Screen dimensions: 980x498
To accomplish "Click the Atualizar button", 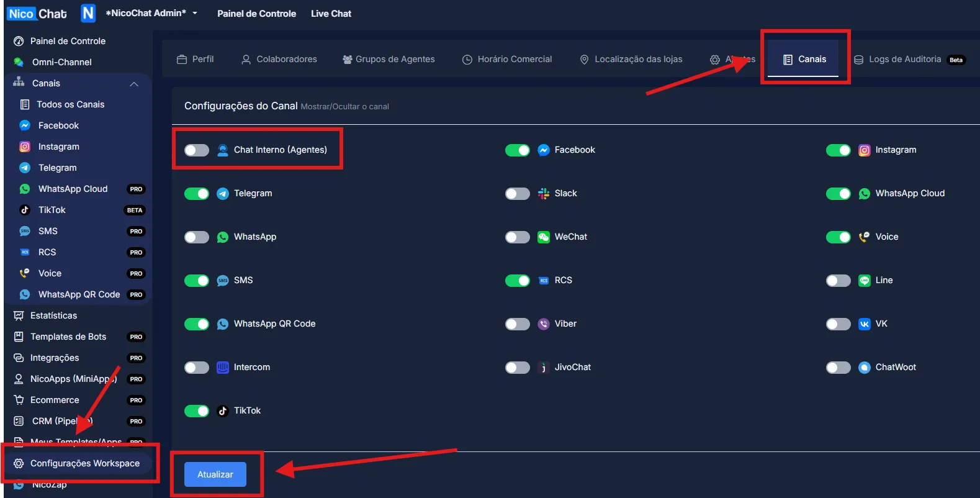I will tap(215, 474).
